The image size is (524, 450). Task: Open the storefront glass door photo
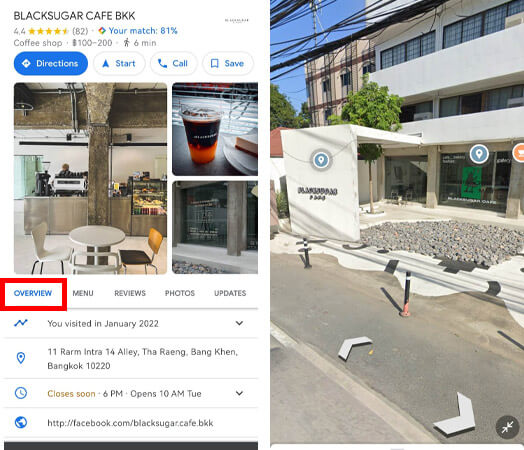(215, 227)
